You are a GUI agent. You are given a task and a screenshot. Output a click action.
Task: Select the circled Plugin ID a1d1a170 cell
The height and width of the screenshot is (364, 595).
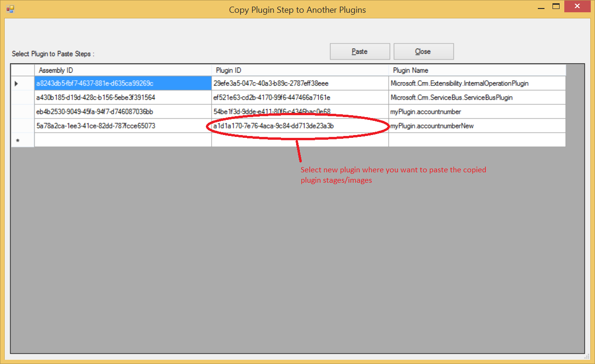tap(300, 126)
